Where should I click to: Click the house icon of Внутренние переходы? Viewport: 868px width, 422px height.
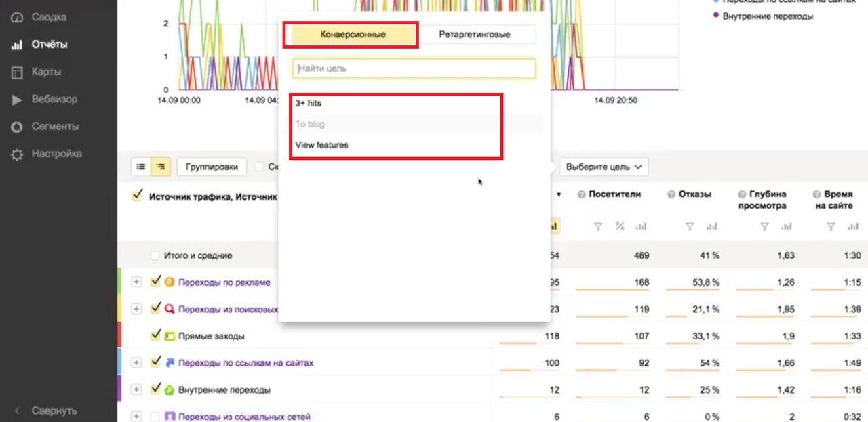point(170,390)
